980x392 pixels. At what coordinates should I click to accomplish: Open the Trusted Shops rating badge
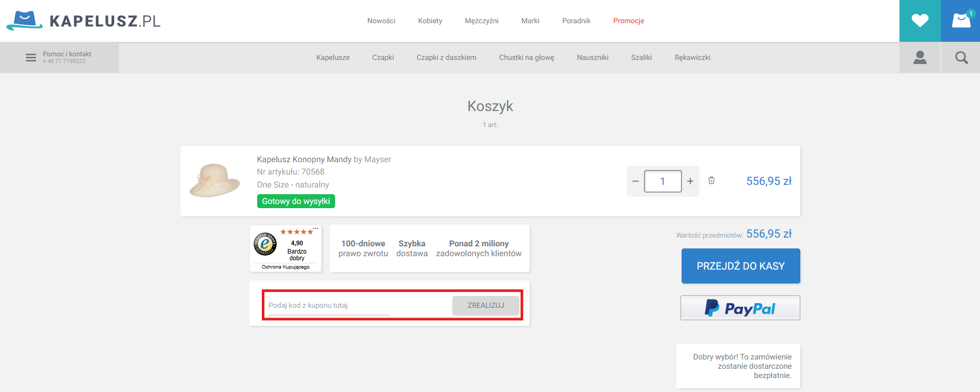click(x=286, y=248)
